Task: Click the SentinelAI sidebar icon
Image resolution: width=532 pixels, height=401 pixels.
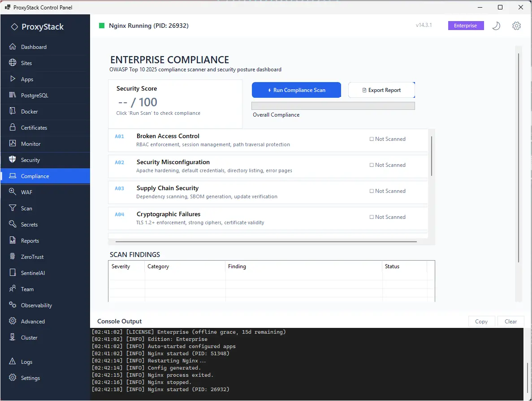Action: (x=13, y=272)
